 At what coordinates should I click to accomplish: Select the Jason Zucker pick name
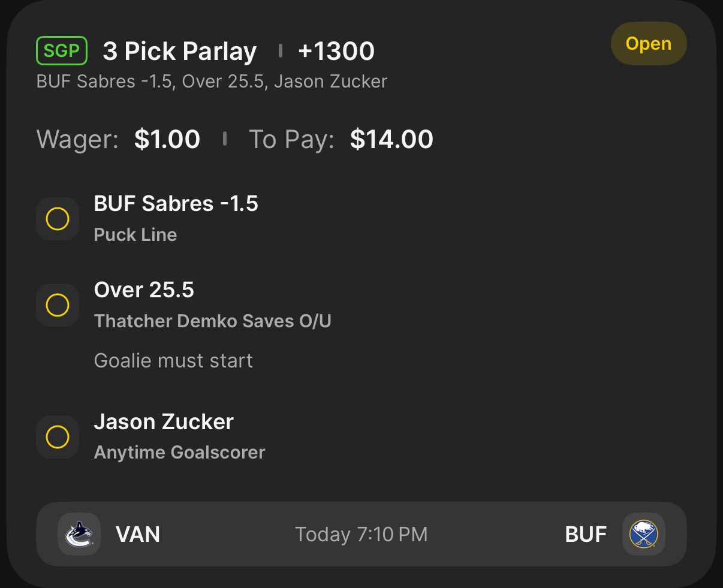click(164, 422)
